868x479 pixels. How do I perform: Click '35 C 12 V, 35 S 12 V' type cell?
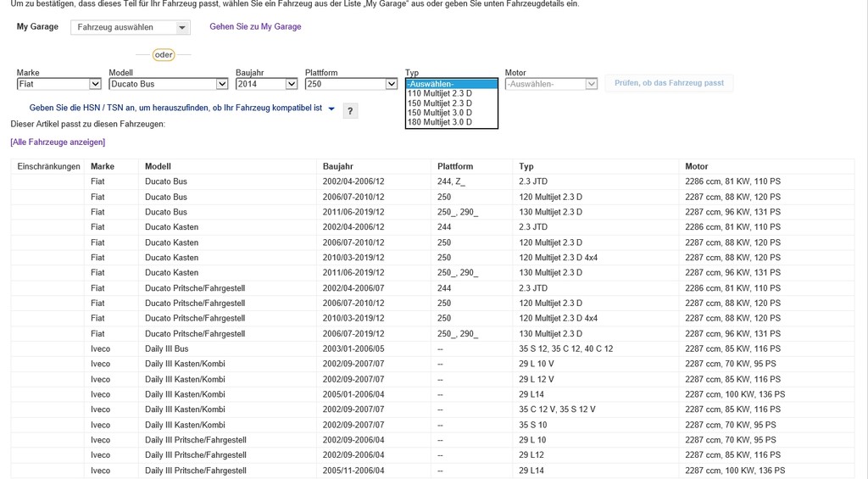click(x=557, y=409)
